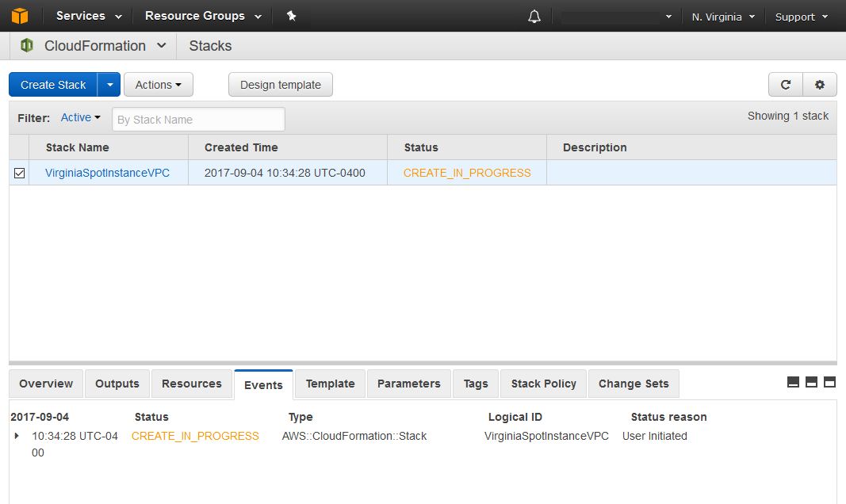
Task: Open the Actions dropdown
Action: coord(158,85)
